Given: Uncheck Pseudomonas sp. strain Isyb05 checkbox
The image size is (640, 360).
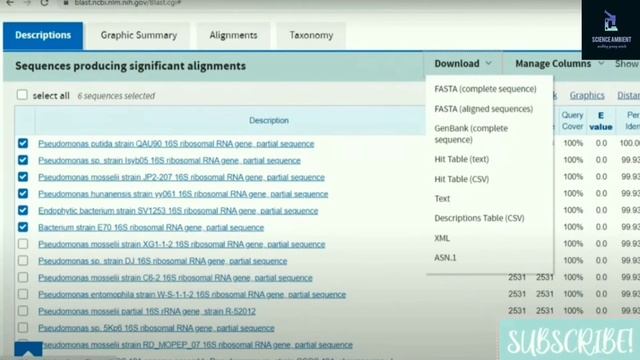Looking at the screenshot, I should (23, 160).
